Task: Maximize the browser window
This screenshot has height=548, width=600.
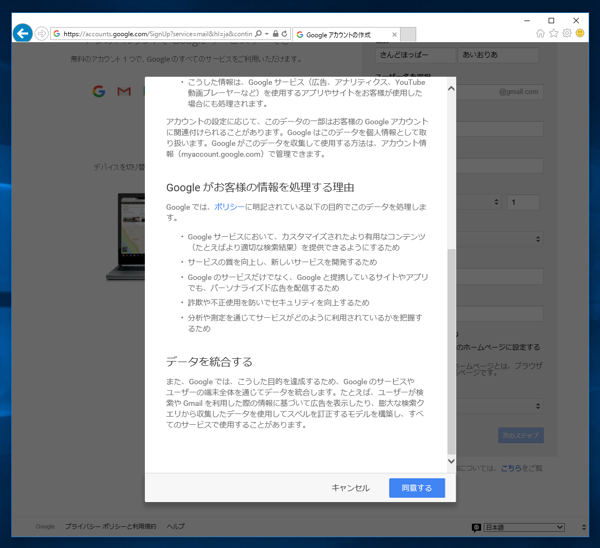Action: tap(551, 20)
